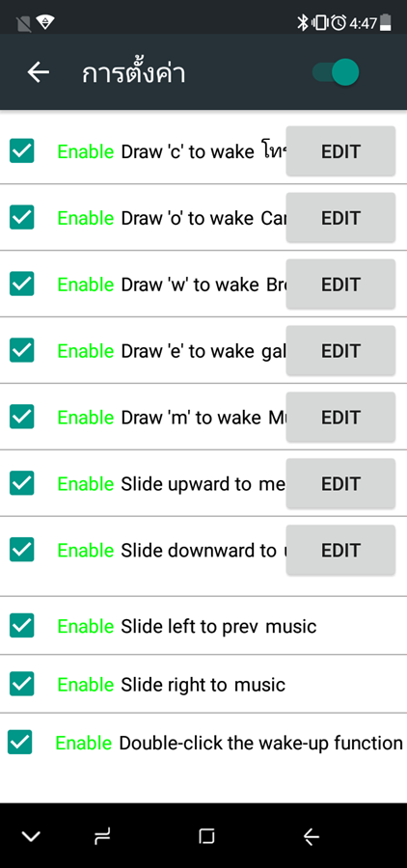
Task: Disable Slide left to prev music
Action: pos(21,626)
